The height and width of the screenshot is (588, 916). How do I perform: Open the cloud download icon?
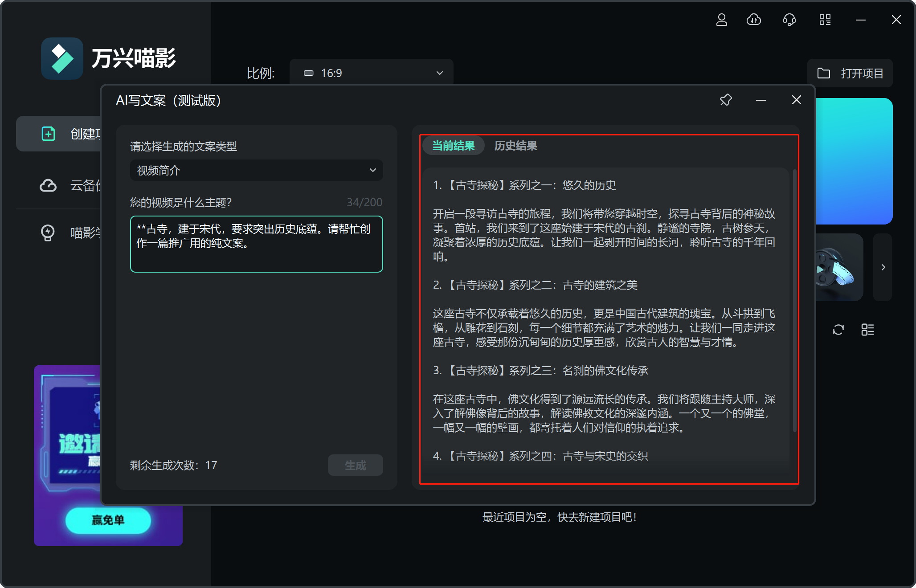click(753, 20)
